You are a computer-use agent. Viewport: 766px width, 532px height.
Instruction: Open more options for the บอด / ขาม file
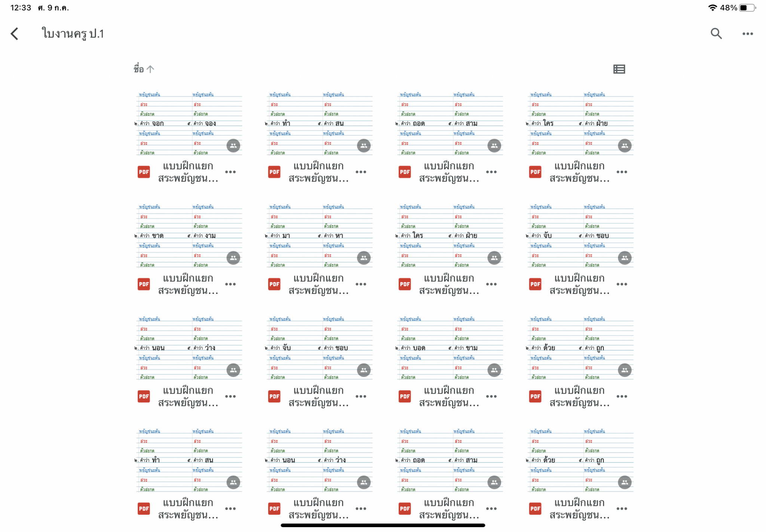point(491,396)
